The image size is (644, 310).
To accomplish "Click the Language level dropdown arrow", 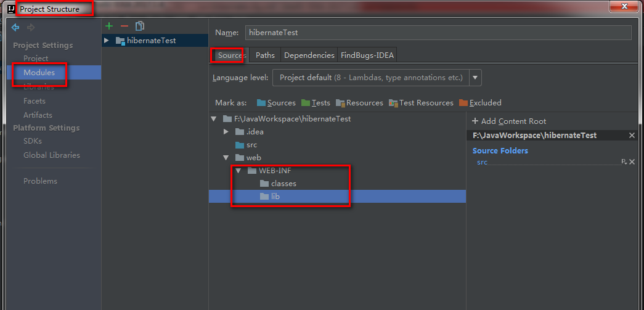I will click(475, 78).
